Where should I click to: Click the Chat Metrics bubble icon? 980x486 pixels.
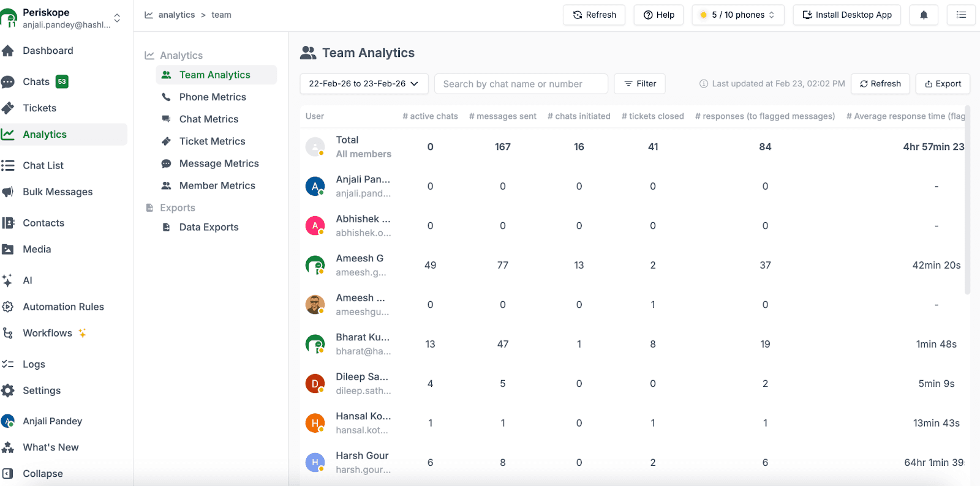pyautogui.click(x=166, y=119)
